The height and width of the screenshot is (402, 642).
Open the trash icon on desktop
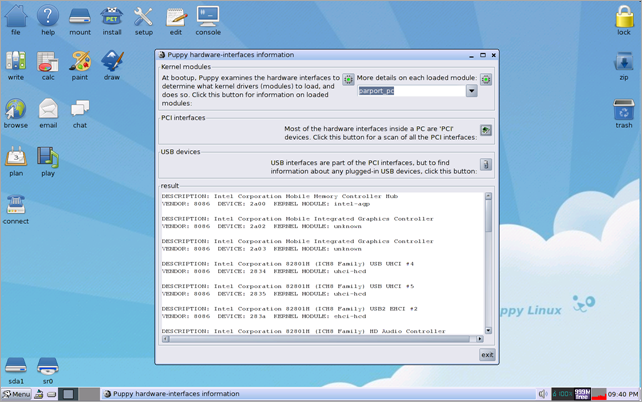point(624,113)
